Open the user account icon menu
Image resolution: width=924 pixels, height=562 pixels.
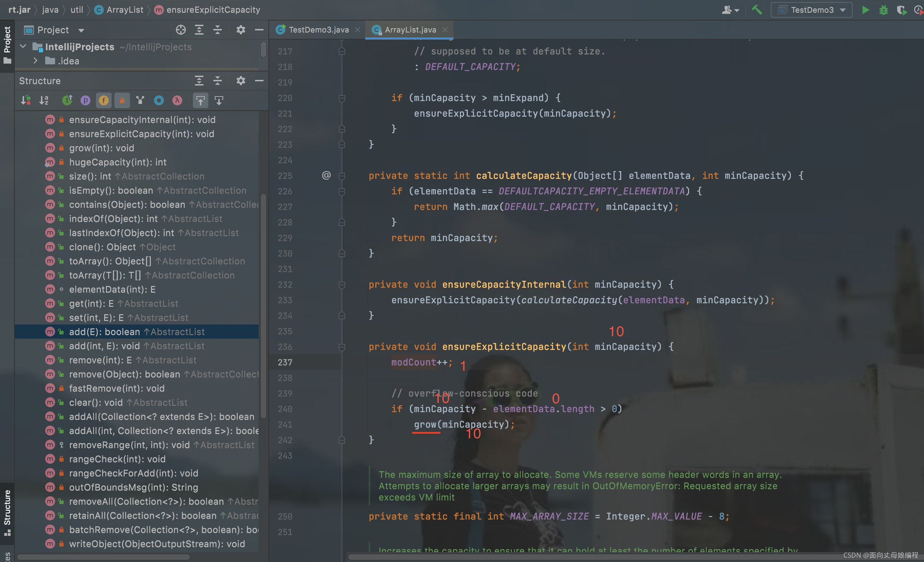(x=730, y=10)
